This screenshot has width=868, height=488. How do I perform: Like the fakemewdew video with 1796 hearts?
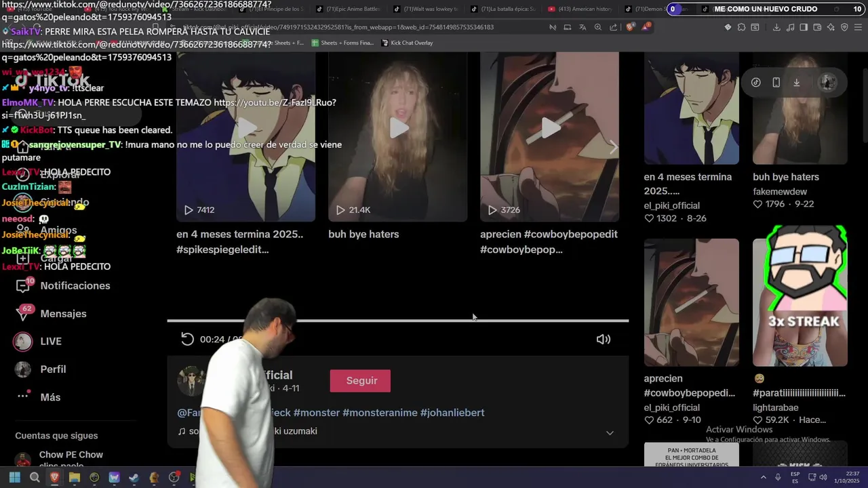757,204
